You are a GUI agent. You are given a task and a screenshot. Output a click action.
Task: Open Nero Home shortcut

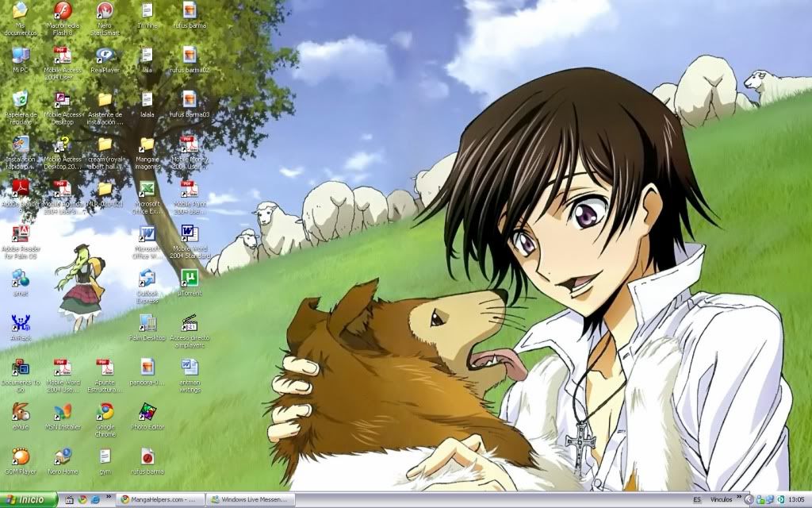pyautogui.click(x=63, y=461)
